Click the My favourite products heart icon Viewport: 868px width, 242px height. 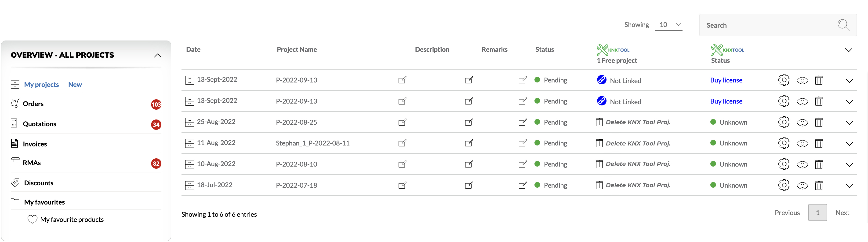click(x=32, y=219)
